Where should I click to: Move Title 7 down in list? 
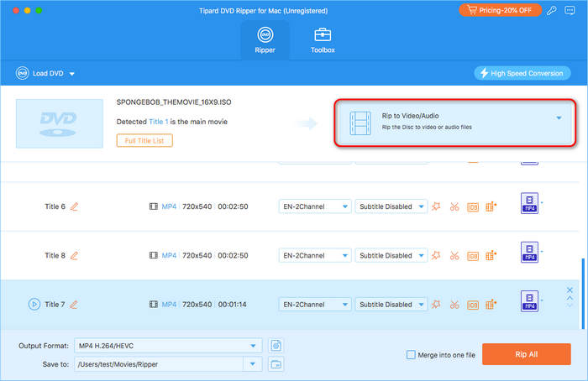click(x=570, y=305)
